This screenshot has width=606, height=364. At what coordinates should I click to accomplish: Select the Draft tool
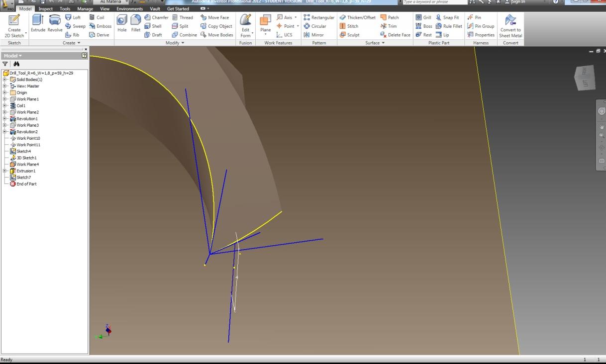[x=153, y=35]
